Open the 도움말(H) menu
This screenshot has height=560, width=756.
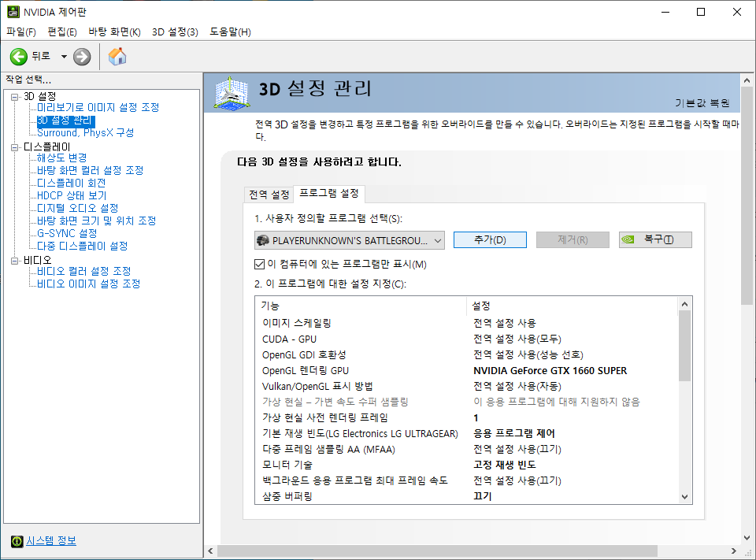[230, 32]
